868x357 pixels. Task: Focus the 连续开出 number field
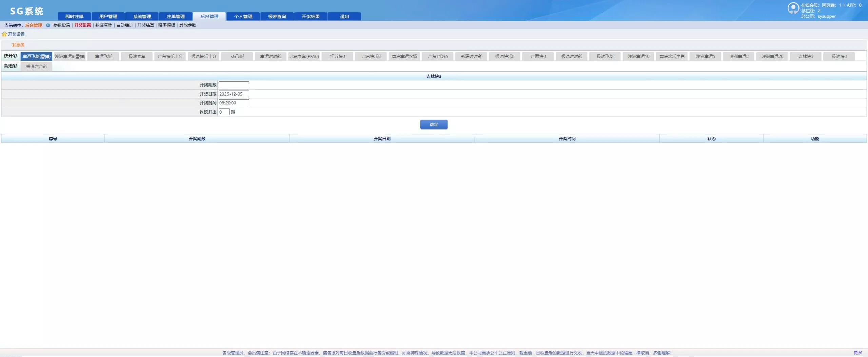pyautogui.click(x=224, y=112)
